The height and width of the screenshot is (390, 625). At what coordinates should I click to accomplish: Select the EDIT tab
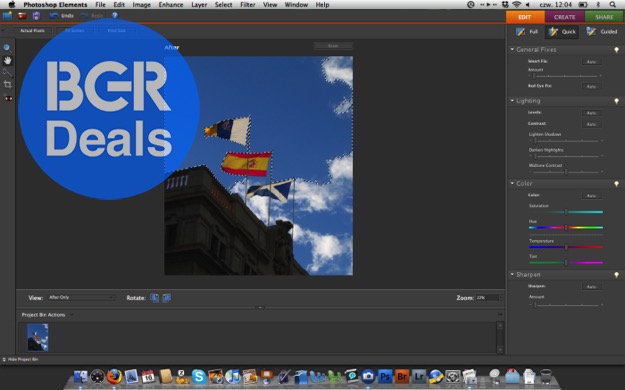525,17
